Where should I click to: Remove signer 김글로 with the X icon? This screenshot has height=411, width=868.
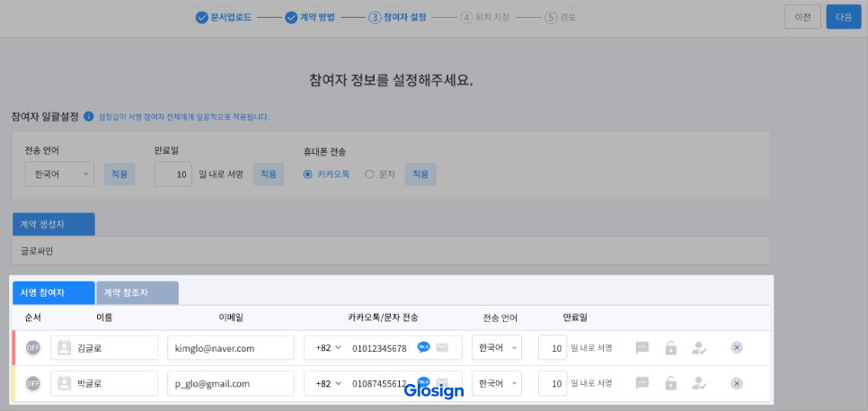click(736, 348)
